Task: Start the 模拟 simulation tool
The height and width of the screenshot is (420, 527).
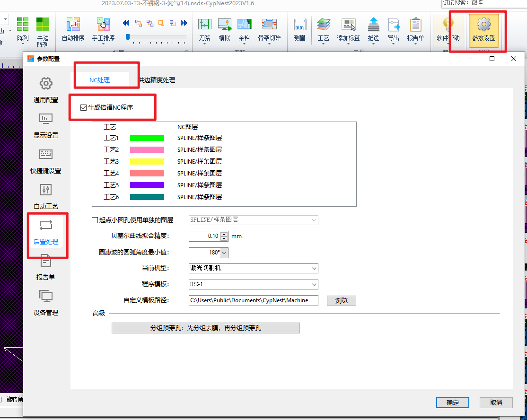Action: tap(225, 30)
